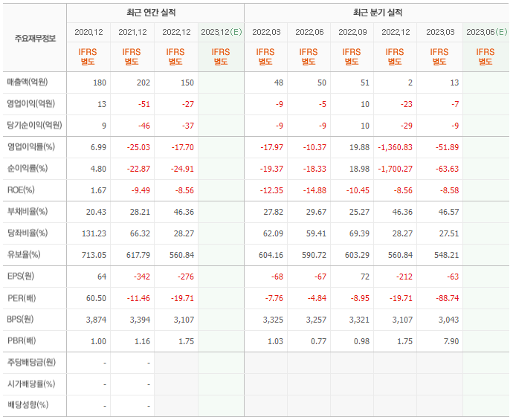Click the 2021.12 annual column header

[132, 32]
